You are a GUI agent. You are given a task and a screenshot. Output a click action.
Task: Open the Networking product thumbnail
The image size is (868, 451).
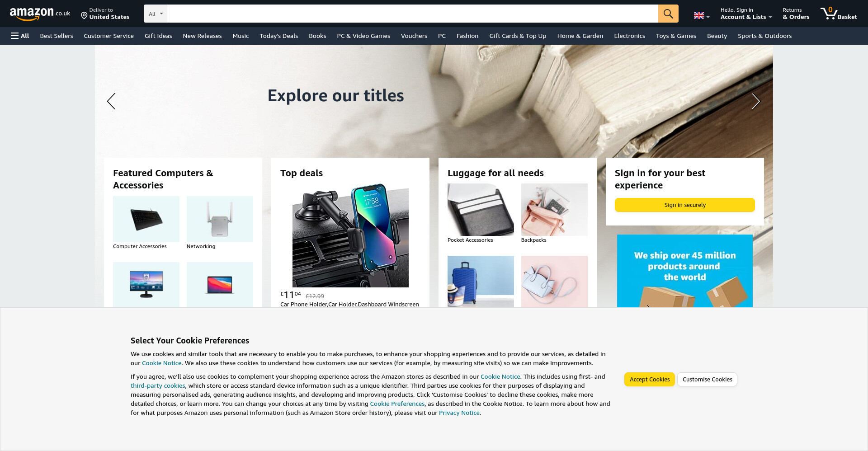point(220,219)
